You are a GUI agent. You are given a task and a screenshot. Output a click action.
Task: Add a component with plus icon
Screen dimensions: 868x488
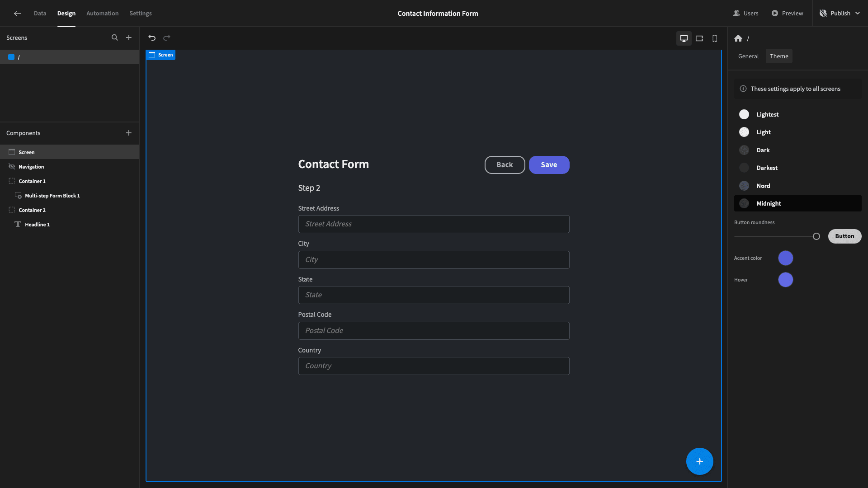pyautogui.click(x=129, y=133)
